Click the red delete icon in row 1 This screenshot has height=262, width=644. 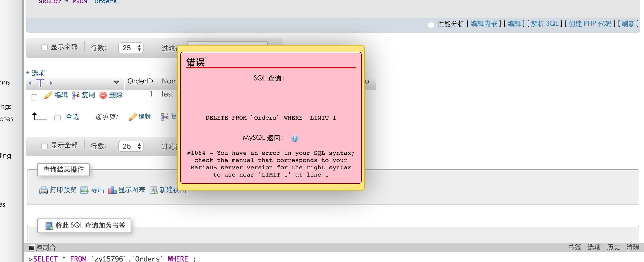point(103,95)
